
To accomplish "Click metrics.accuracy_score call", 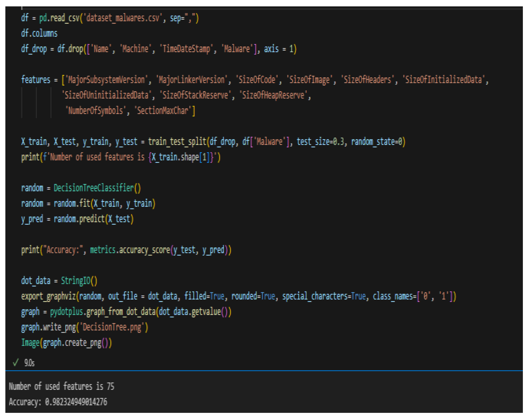I will tap(130, 250).
